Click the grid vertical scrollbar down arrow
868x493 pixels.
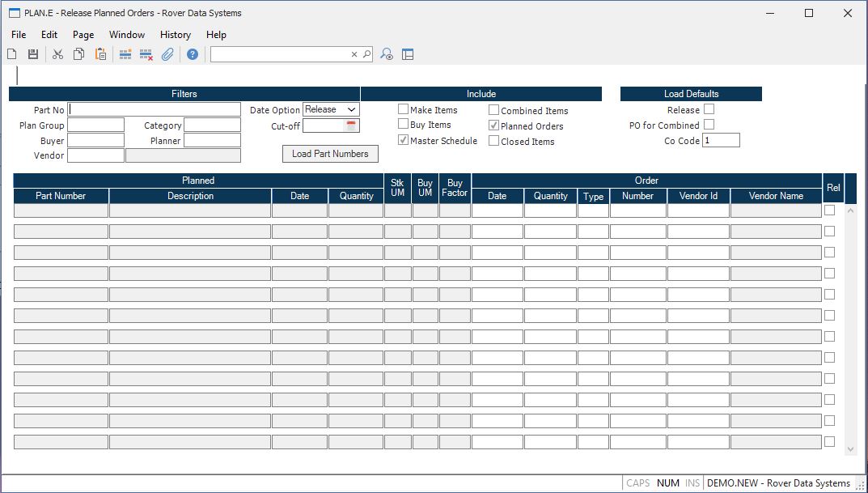(850, 448)
